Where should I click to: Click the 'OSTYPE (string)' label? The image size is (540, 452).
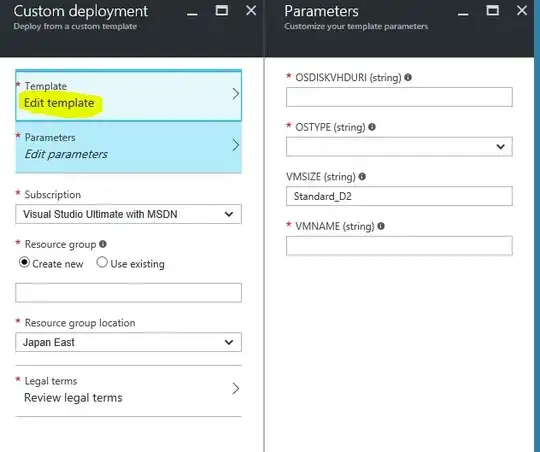coord(330,127)
